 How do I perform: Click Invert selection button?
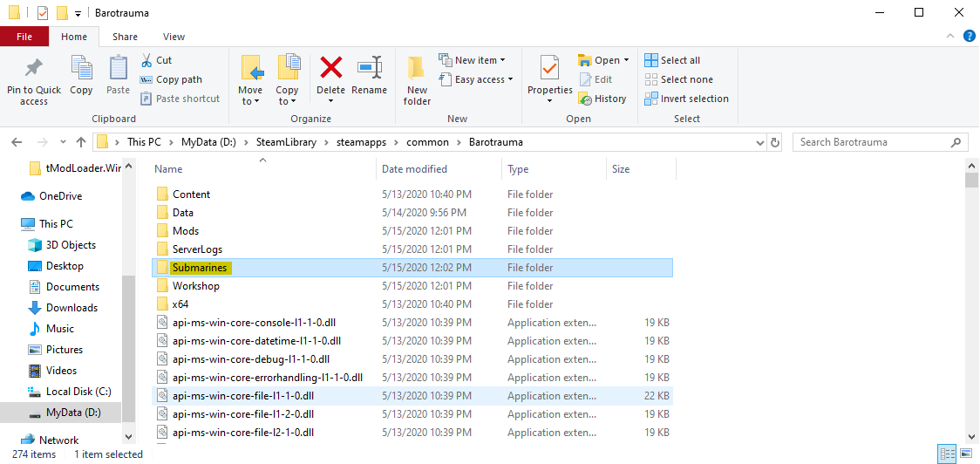(686, 99)
